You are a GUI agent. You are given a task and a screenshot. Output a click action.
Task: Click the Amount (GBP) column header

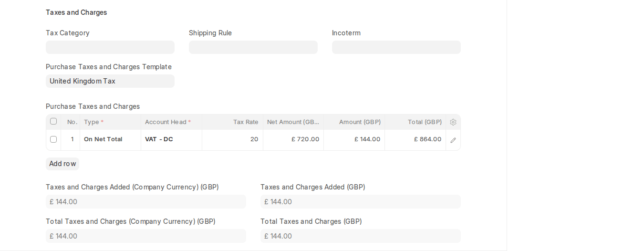click(354, 122)
